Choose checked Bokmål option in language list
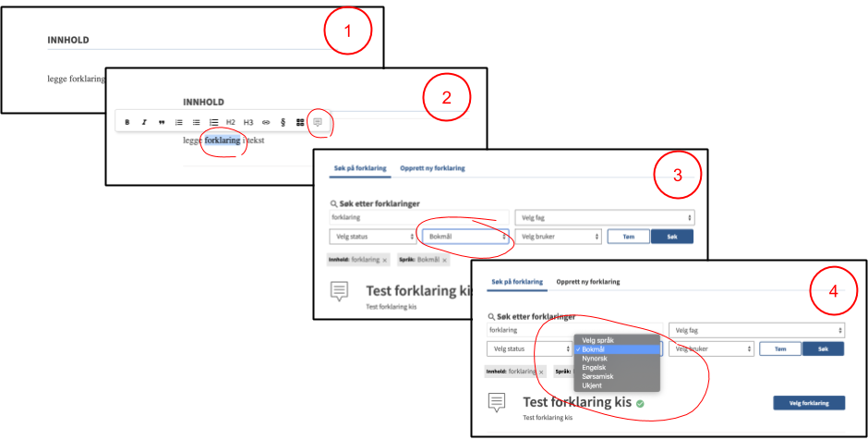The width and height of the screenshot is (868, 440). (617, 349)
